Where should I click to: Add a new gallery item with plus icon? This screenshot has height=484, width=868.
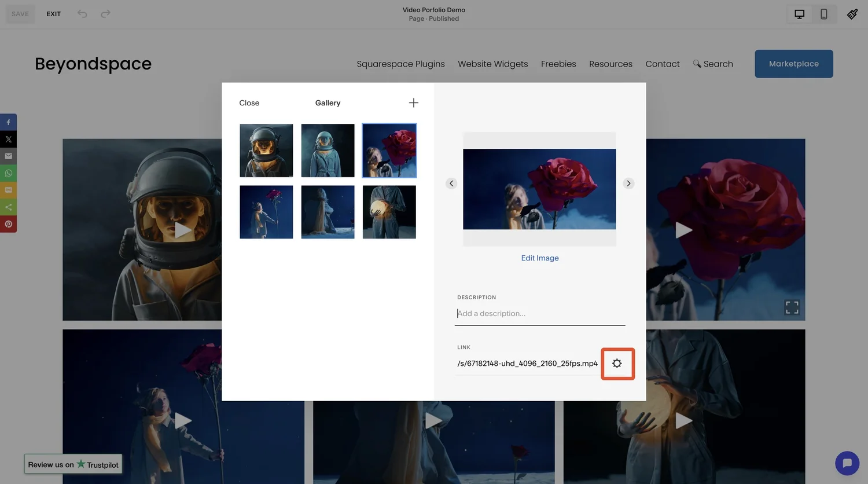coord(413,102)
